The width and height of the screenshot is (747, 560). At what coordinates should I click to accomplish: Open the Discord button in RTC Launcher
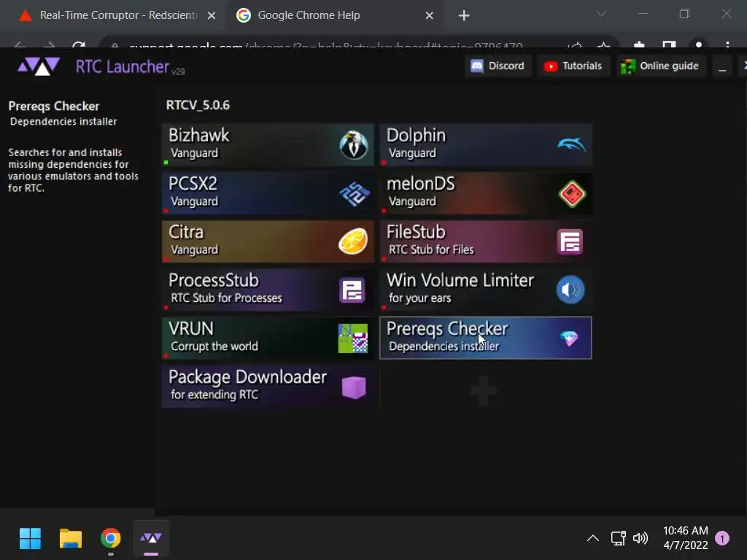pos(498,66)
